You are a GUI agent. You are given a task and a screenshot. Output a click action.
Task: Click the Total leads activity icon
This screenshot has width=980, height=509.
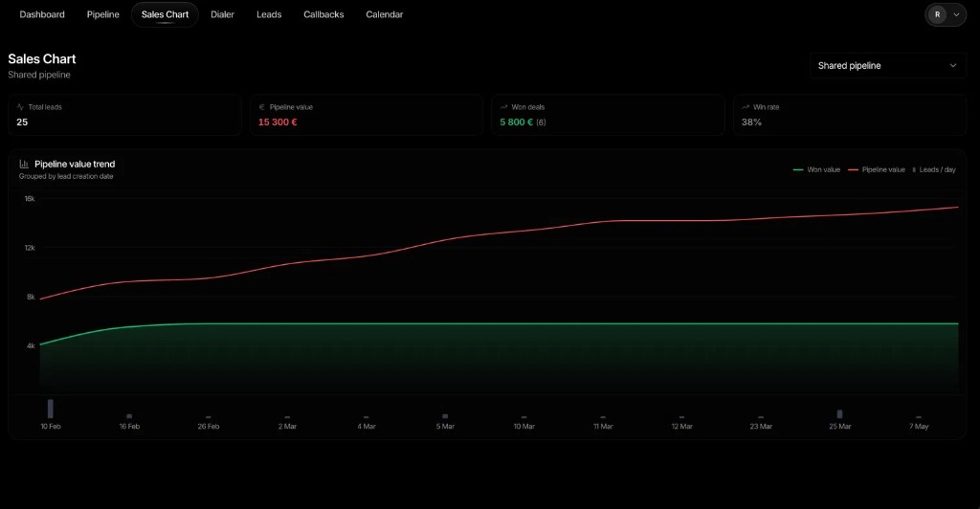[x=21, y=107]
